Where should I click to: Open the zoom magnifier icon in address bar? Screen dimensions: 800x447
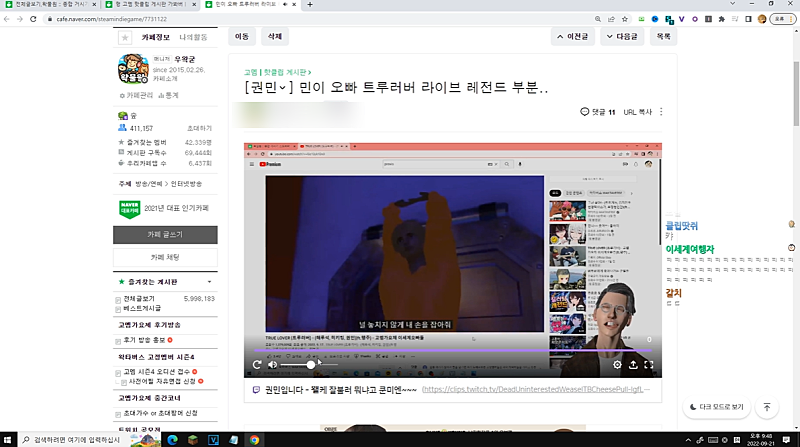point(597,19)
